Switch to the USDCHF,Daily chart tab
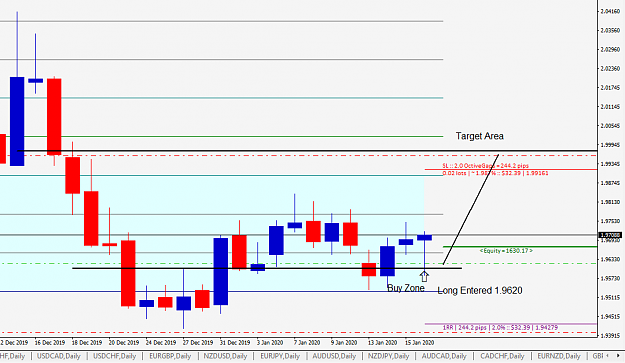The width and height of the screenshot is (625, 363). [114, 356]
